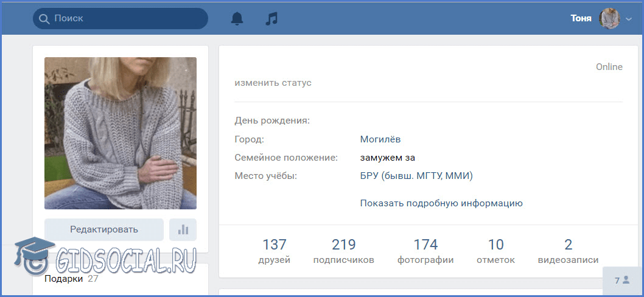Open the 137 друзей counter
This screenshot has height=297, width=644.
pos(274,251)
